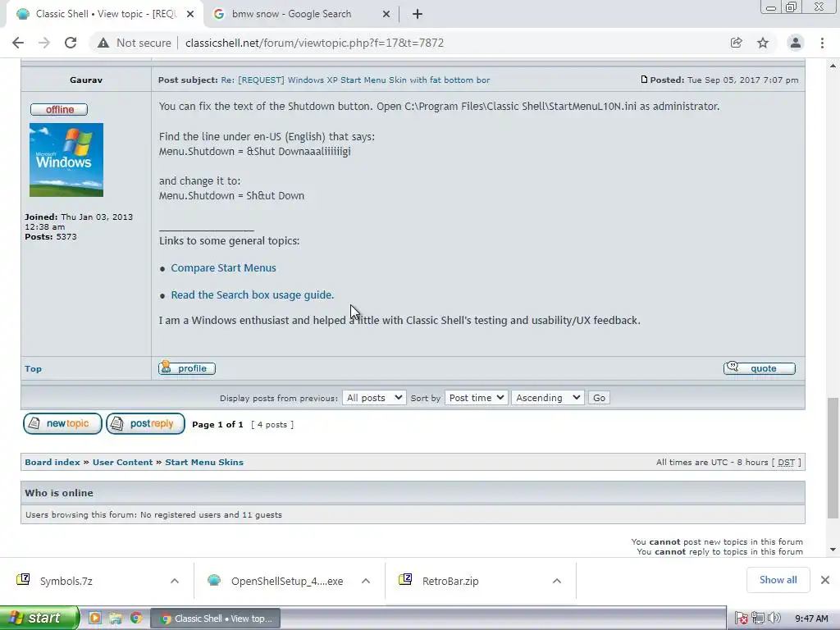Viewport: 840px width, 630px height.
Task: Click the offline status badge
Action: tap(59, 109)
